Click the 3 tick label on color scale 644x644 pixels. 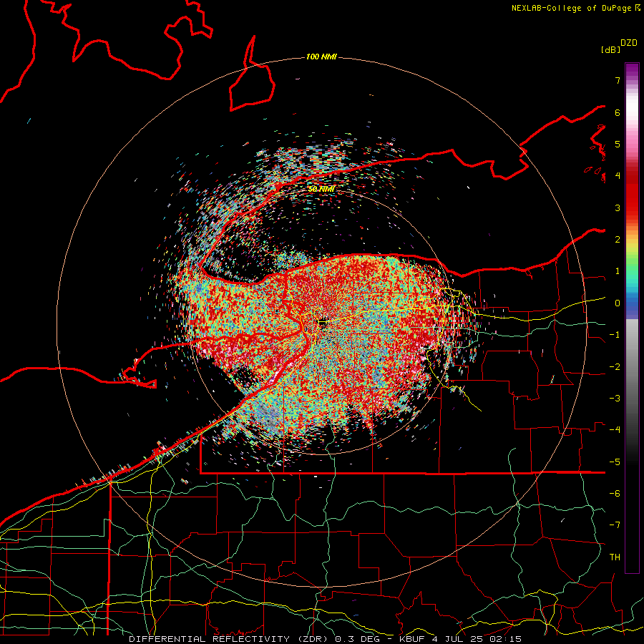click(x=618, y=208)
